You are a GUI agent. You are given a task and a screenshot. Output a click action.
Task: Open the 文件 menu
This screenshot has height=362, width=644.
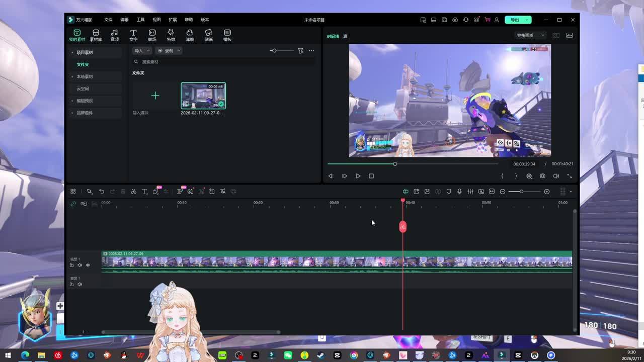click(x=108, y=20)
